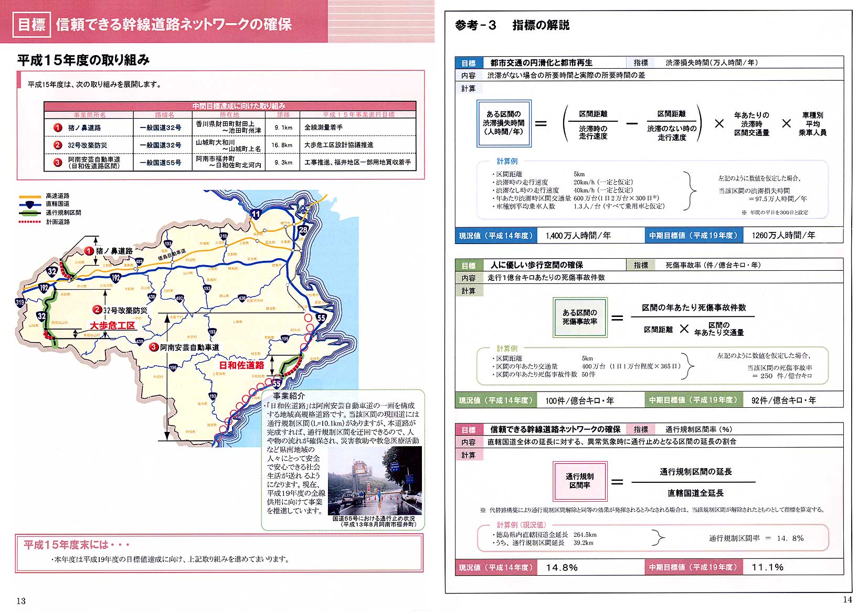This screenshot has height=614, width=868.
Task: Click map marker 1 beside 猪ノ鼻道路 label
Action: 89,251
